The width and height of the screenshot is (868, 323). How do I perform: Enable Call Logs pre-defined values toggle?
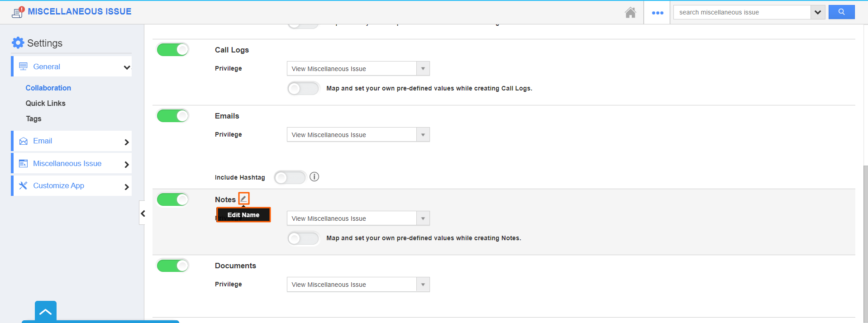pos(303,88)
